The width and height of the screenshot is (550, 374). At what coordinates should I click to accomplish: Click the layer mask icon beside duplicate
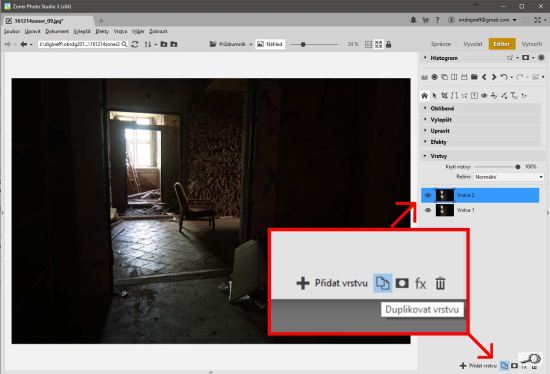click(402, 283)
